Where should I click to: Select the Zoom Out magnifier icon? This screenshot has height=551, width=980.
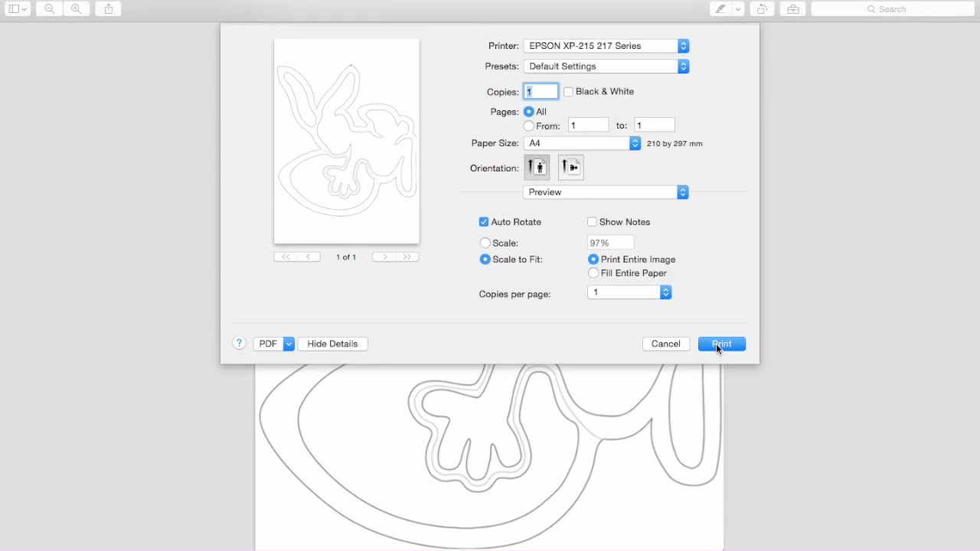48,8
